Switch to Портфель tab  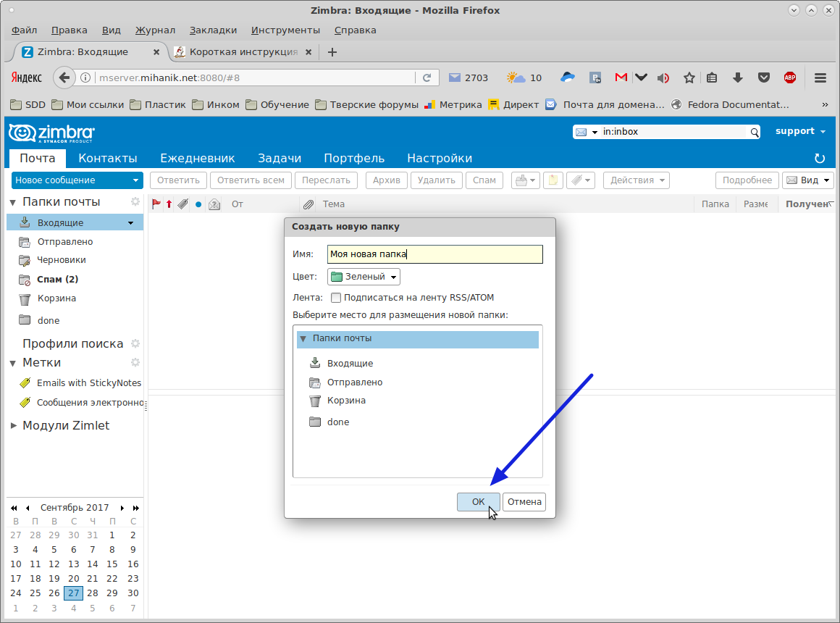354,158
